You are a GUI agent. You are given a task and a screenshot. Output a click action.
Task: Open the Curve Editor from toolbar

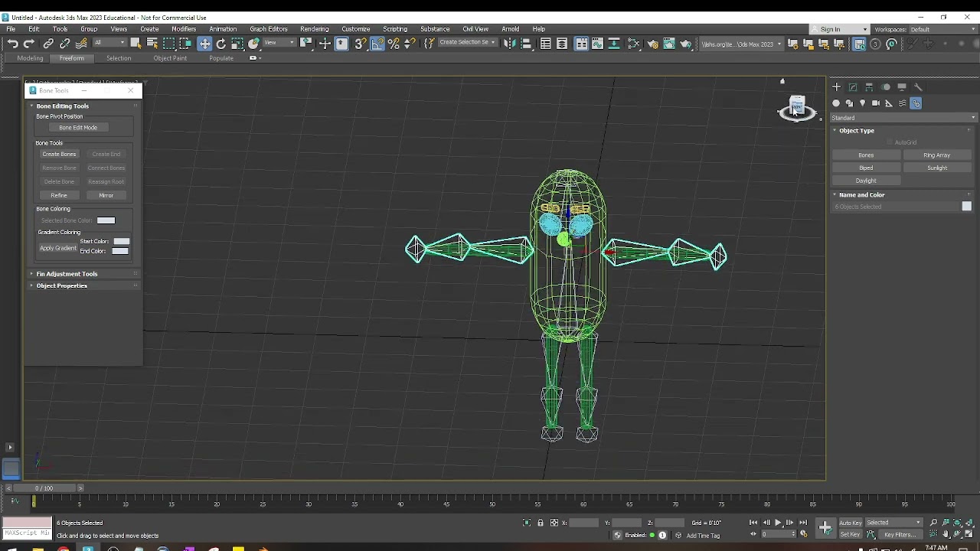[597, 44]
